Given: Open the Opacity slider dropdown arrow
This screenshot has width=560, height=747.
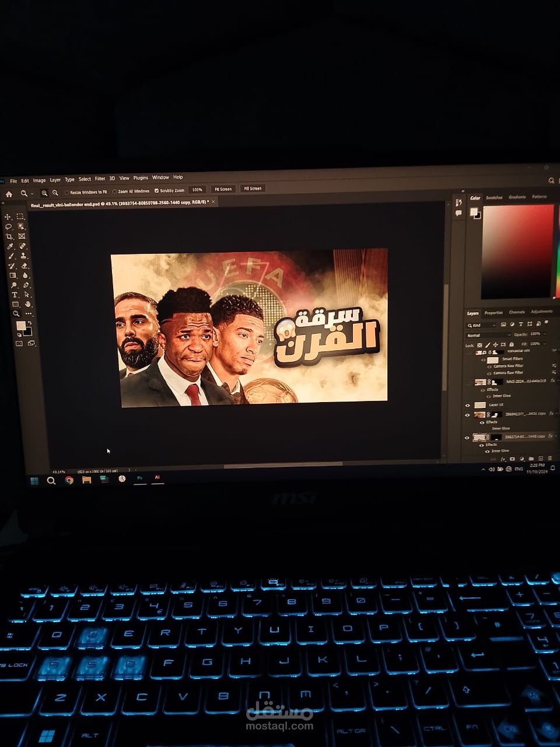Looking at the screenshot, I should [545, 334].
